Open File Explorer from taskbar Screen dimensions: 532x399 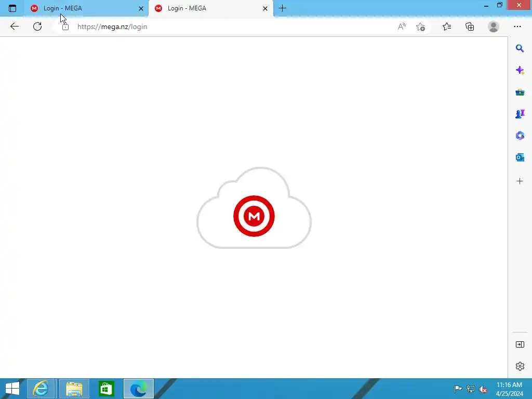click(74, 389)
